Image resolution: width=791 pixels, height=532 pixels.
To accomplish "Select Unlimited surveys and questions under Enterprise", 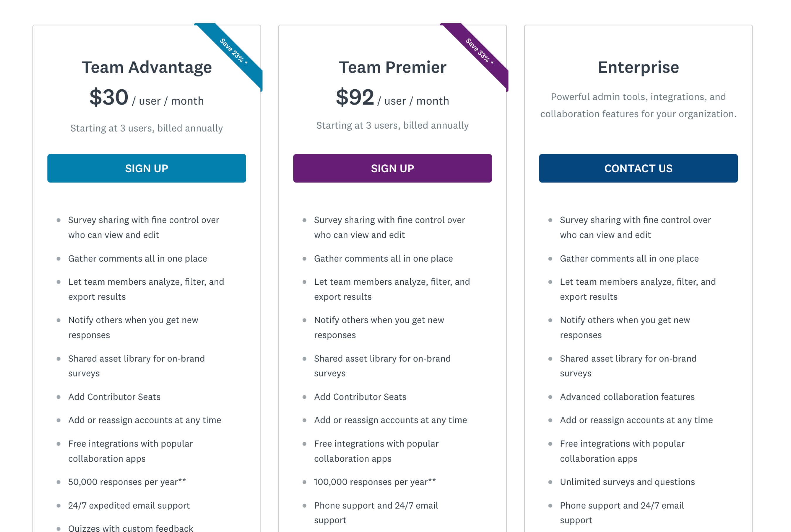I will pos(627,481).
